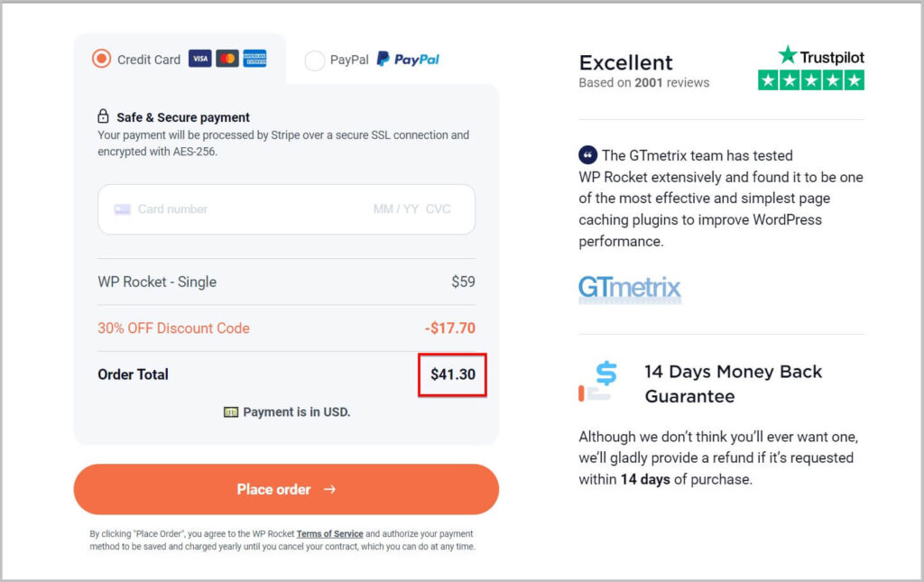
Task: Select the Credit Card radio button
Action: pyautogui.click(x=101, y=60)
